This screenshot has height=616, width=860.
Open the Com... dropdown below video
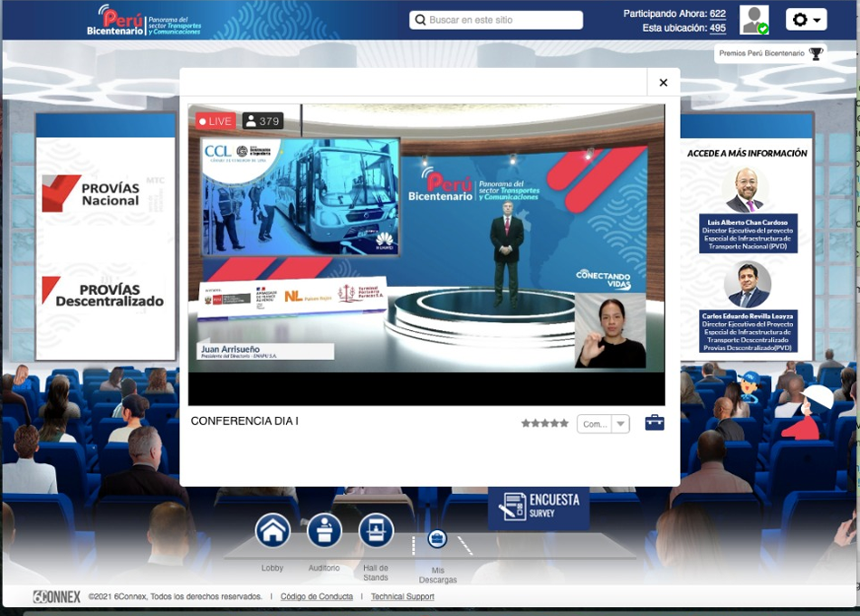pyautogui.click(x=603, y=423)
